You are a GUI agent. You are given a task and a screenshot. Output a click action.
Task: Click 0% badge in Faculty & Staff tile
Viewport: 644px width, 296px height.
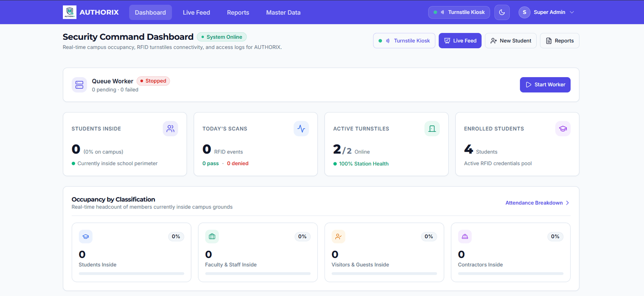coord(302,236)
